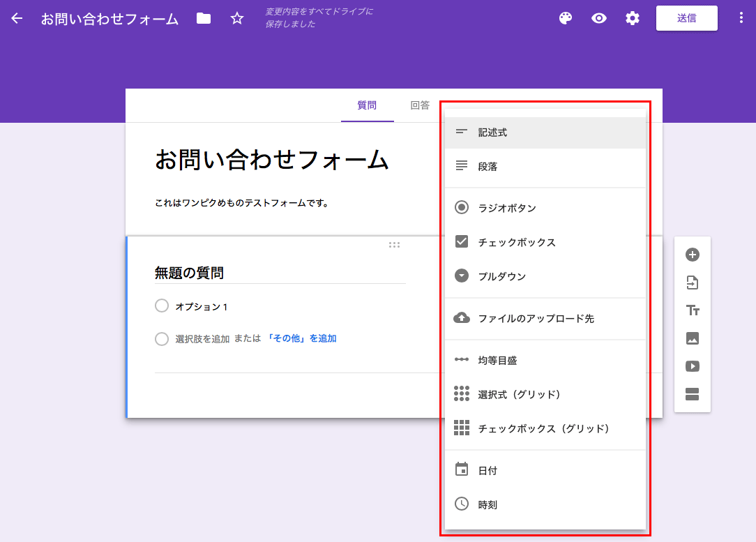Open settings gear icon
This screenshot has width=756, height=542.
(632, 18)
